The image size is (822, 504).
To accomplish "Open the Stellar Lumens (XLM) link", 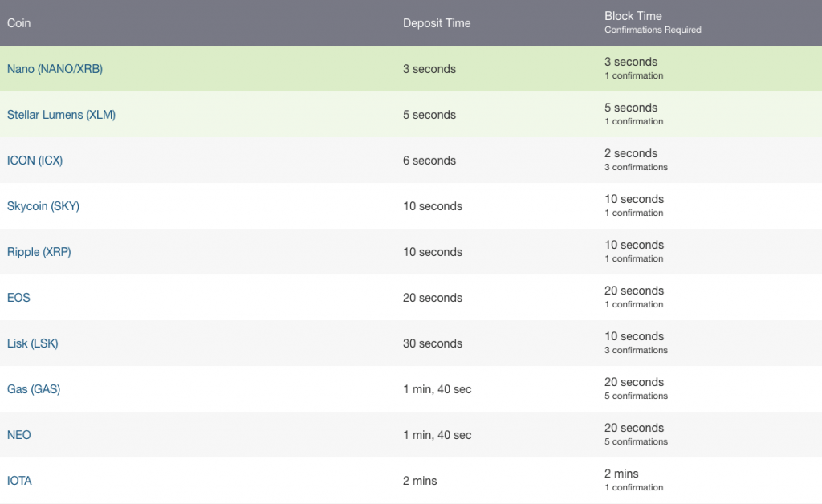I will (x=61, y=114).
